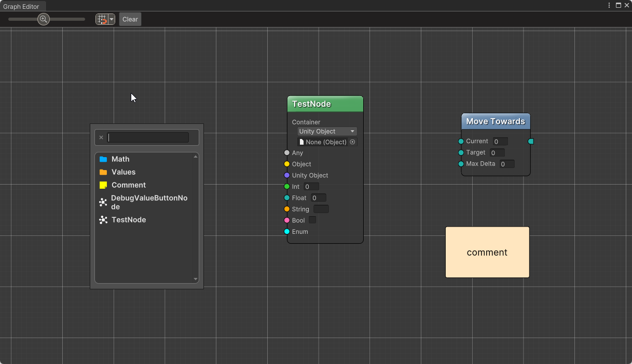The width and height of the screenshot is (632, 364).
Task: Expand the Values folder in node list
Action: 123,172
